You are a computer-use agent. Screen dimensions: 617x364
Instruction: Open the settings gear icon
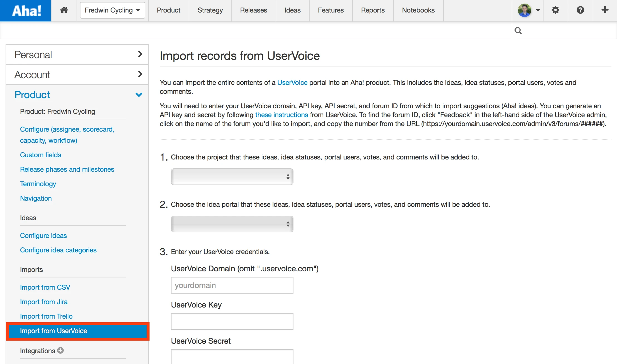click(x=555, y=10)
